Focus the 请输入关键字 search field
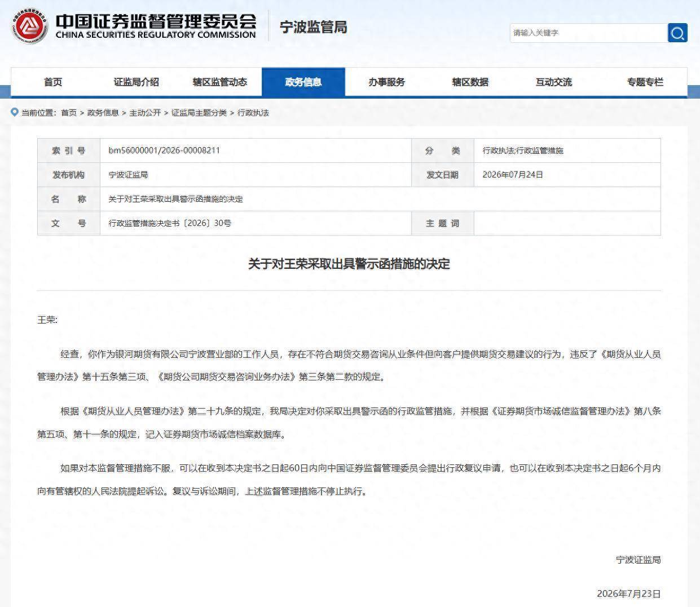The width and height of the screenshot is (700, 607). tap(588, 33)
